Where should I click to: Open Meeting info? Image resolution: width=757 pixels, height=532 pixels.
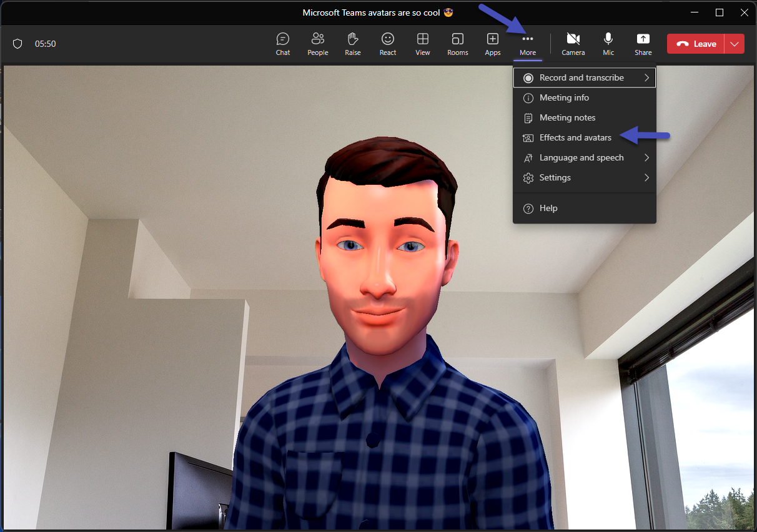click(564, 97)
